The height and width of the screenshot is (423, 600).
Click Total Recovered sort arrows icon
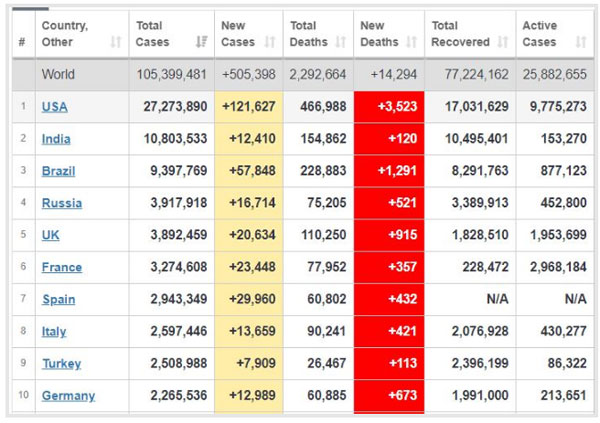pyautogui.click(x=502, y=42)
